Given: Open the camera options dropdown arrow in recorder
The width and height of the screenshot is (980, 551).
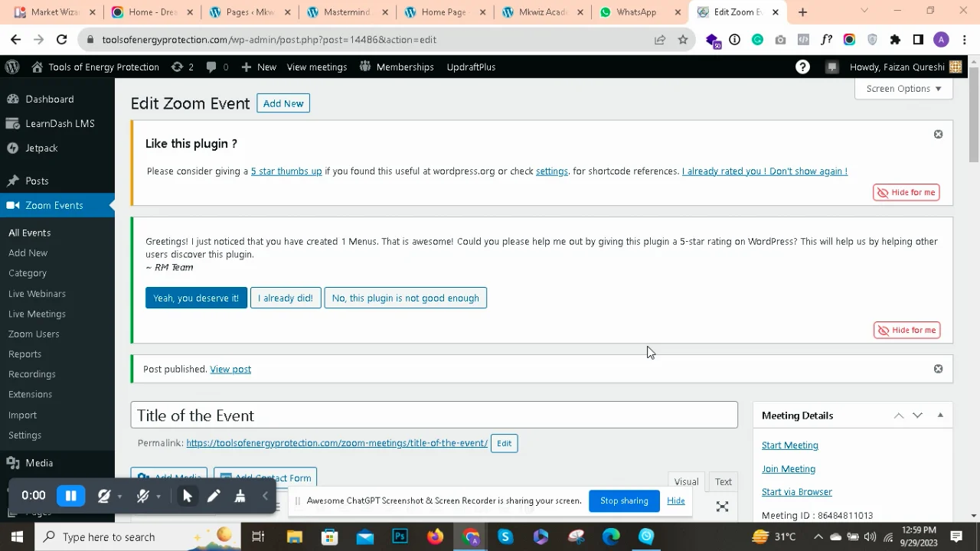Looking at the screenshot, I should click(x=120, y=497).
